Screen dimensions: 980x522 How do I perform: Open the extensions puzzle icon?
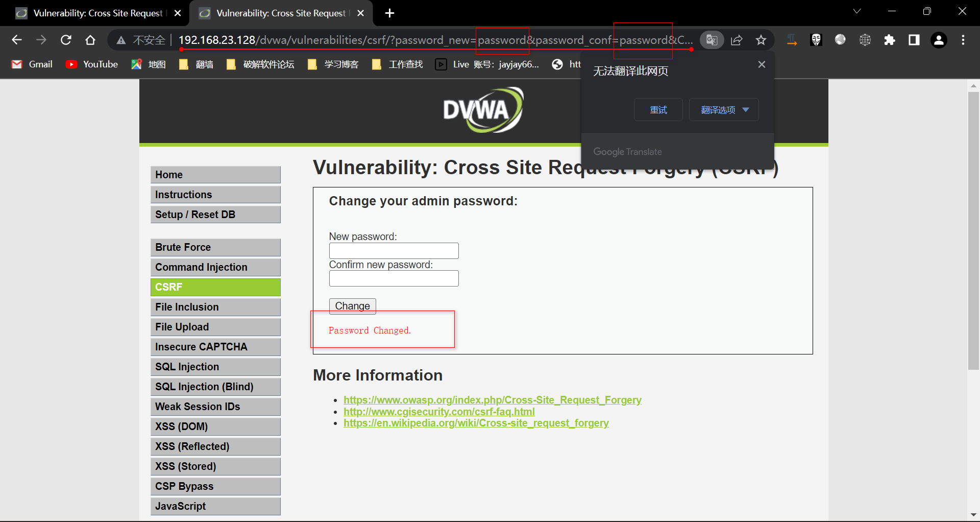click(x=890, y=40)
